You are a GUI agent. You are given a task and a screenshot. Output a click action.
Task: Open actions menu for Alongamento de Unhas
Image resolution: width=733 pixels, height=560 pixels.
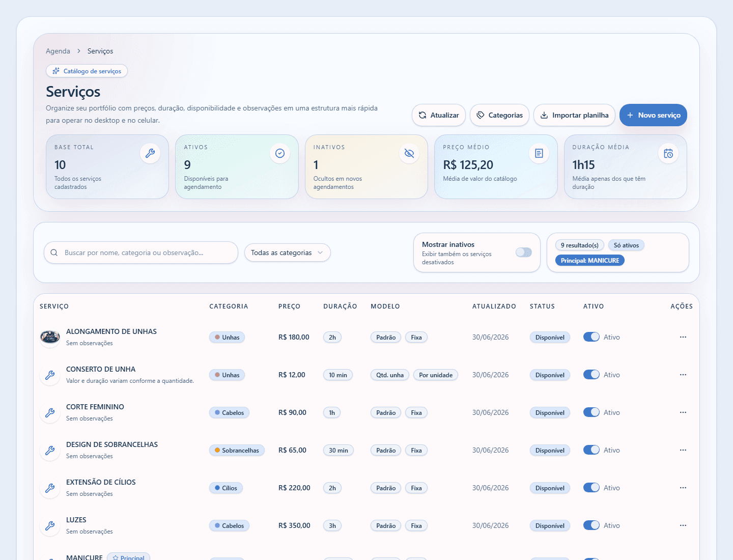pyautogui.click(x=683, y=337)
